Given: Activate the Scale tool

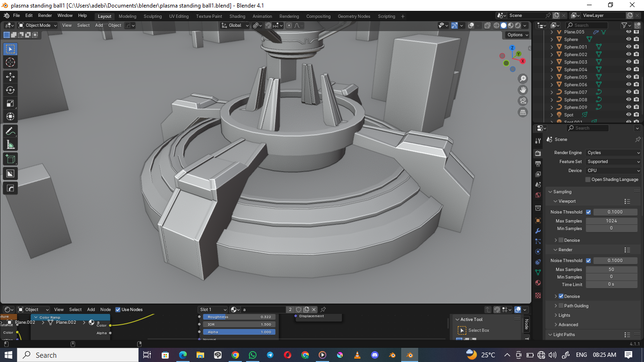Looking at the screenshot, I should click(10, 103).
